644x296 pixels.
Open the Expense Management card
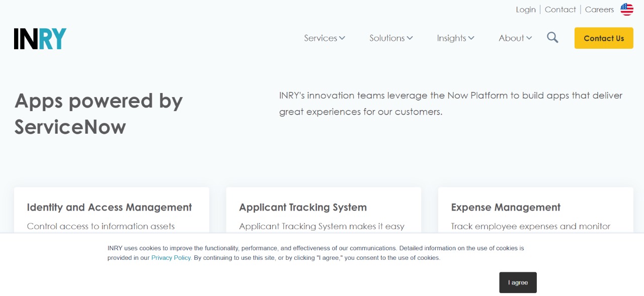506,208
